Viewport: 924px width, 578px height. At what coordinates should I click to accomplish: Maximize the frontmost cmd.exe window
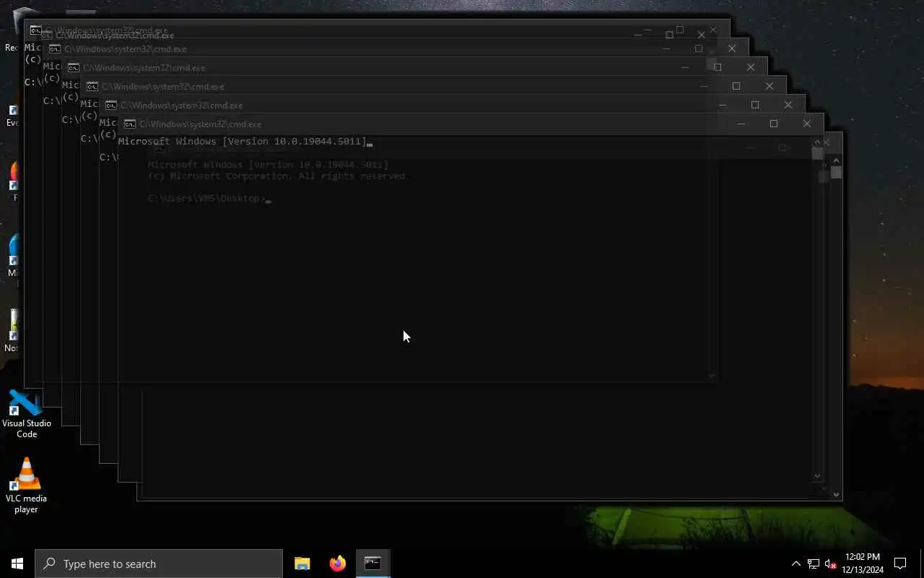pyautogui.click(x=774, y=124)
